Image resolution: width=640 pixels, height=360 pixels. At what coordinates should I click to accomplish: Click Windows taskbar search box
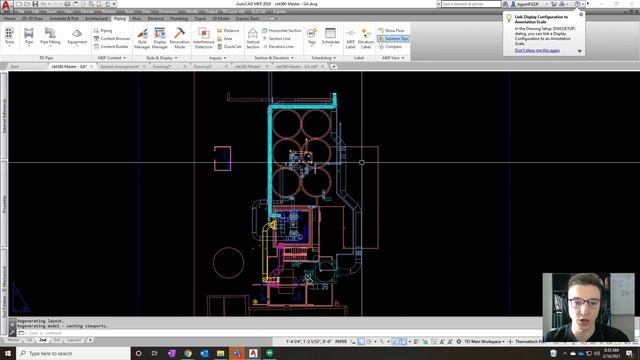pos(73,353)
